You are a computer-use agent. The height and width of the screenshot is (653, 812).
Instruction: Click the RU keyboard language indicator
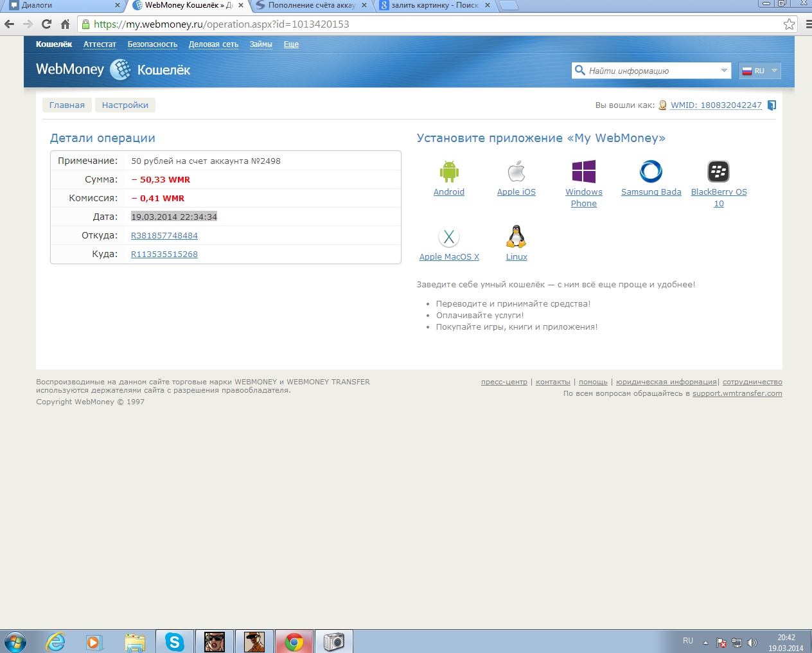click(688, 641)
